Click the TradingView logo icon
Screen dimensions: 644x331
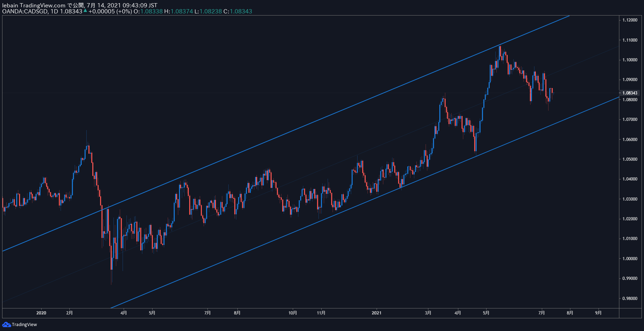(x=6, y=324)
